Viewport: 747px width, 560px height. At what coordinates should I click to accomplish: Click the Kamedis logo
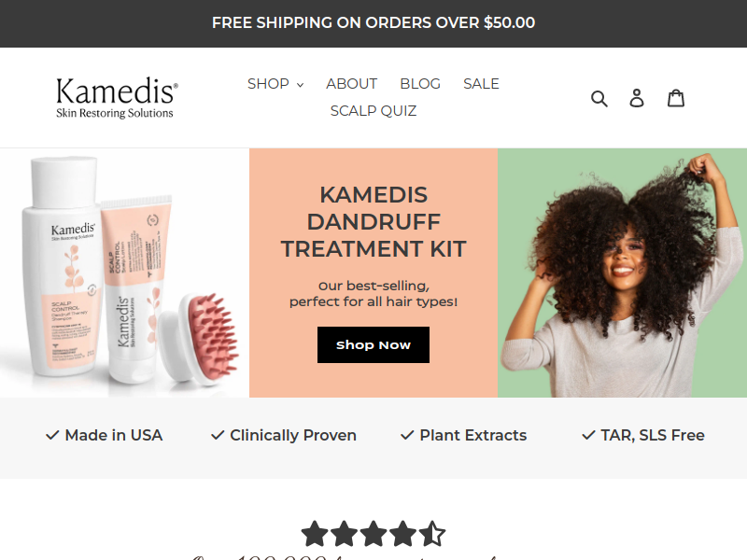(117, 98)
